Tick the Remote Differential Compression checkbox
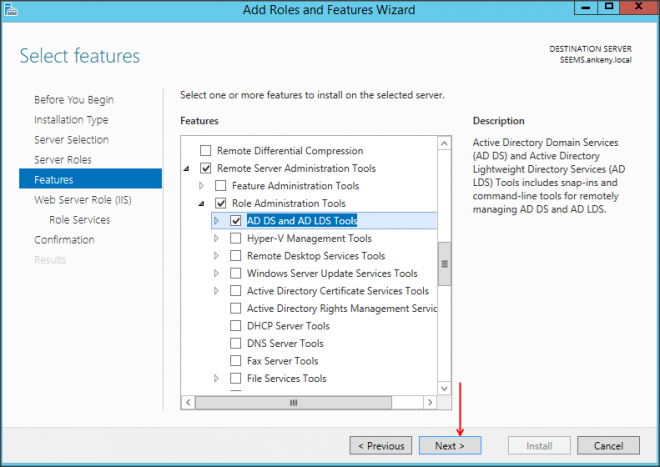The width and height of the screenshot is (660, 467). pos(207,150)
